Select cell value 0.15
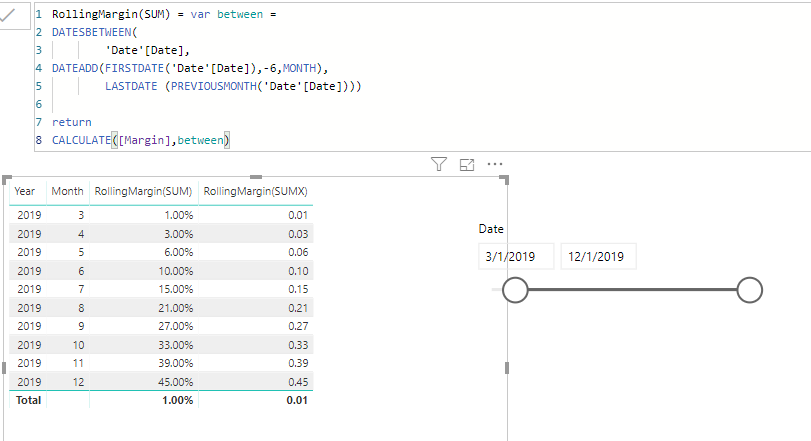Image resolution: width=811 pixels, height=441 pixels. 298,289
